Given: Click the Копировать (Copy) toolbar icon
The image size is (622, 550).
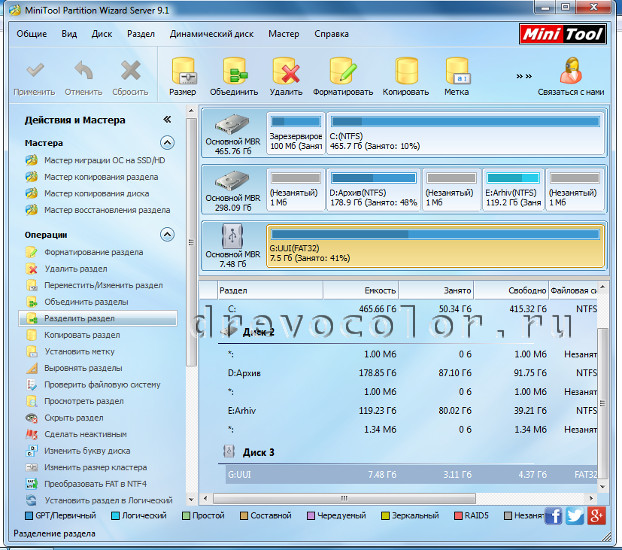Looking at the screenshot, I should click(406, 71).
